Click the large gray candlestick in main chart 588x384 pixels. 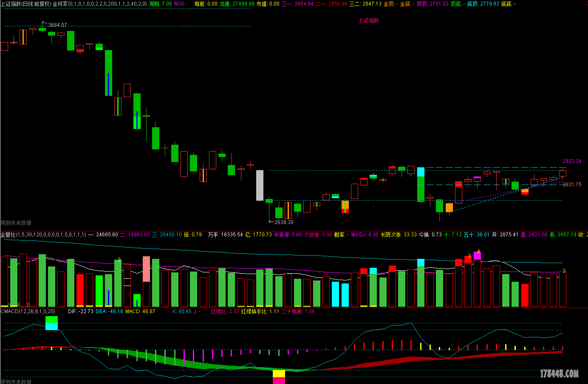point(260,185)
